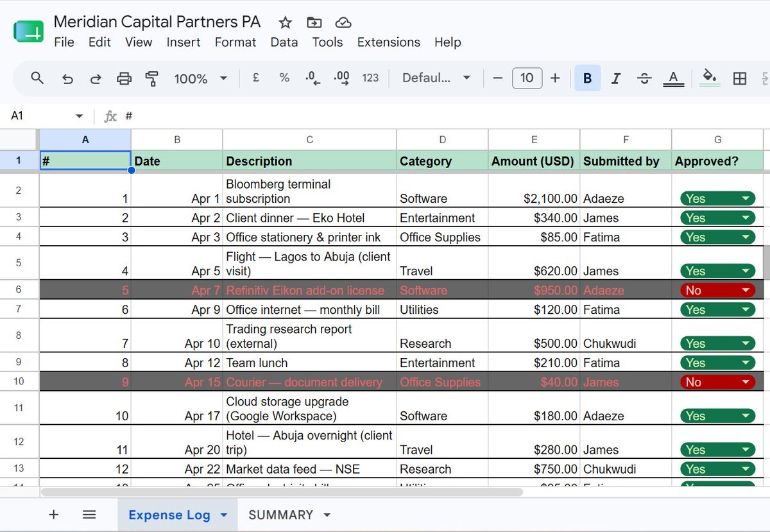This screenshot has height=532, width=770.
Task: Add a new sheet with plus button
Action: (x=54, y=515)
